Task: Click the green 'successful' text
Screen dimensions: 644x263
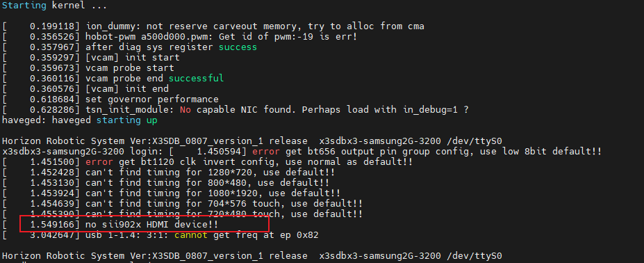Action: coord(197,78)
